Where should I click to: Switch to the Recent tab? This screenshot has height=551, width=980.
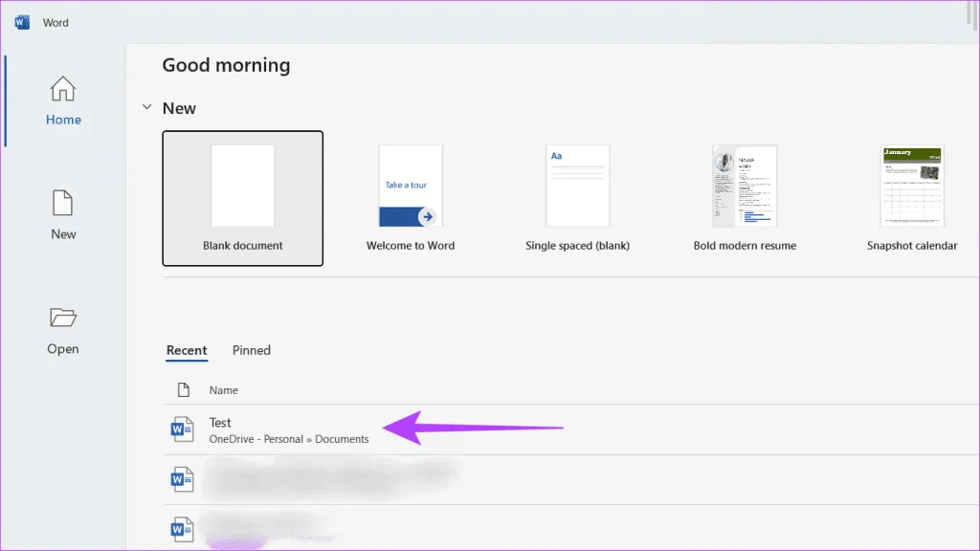pos(187,350)
